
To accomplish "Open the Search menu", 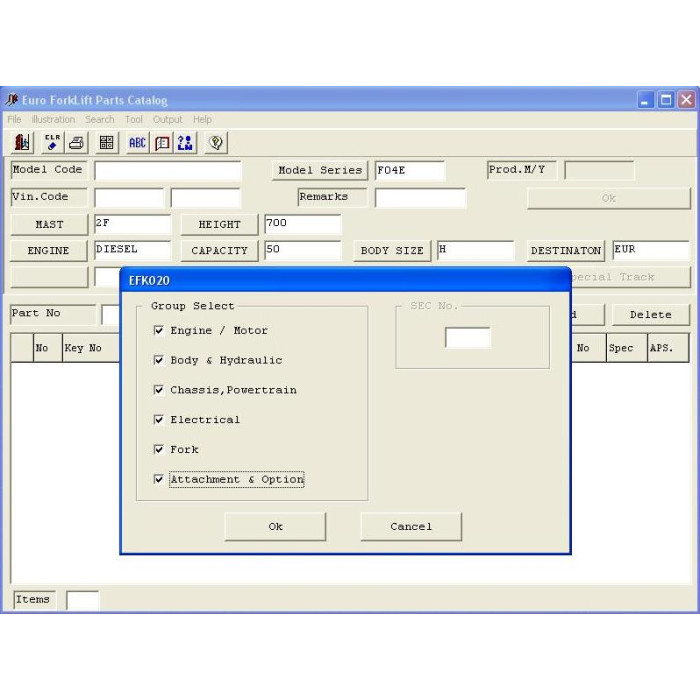I will tap(100, 120).
